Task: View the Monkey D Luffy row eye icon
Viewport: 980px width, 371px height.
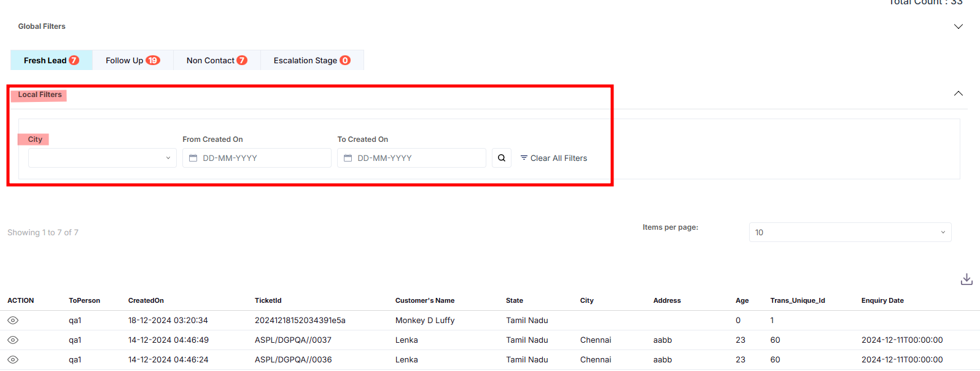Action: [x=13, y=321]
